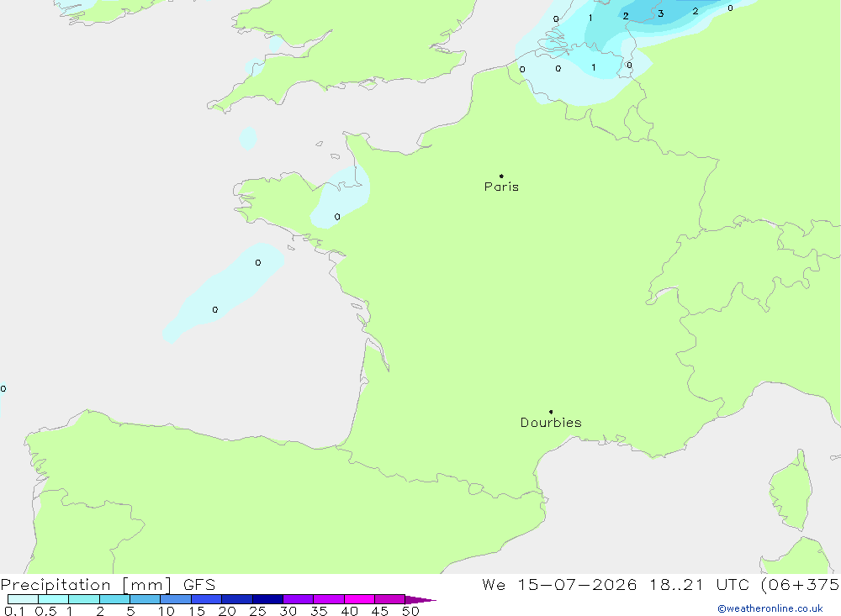Select the 5–10 mm legend swatch
The height and width of the screenshot is (616, 841).
(145, 599)
